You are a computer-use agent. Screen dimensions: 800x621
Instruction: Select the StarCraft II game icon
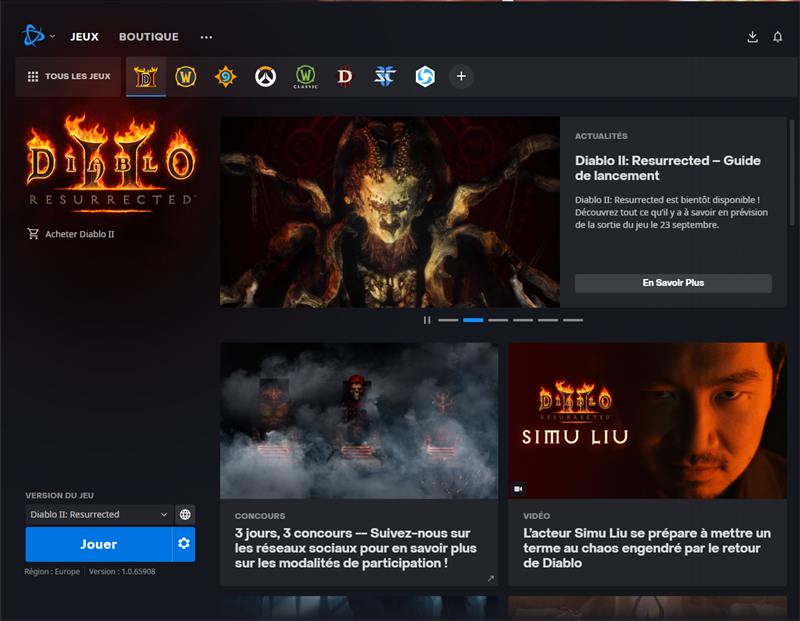tap(385, 76)
